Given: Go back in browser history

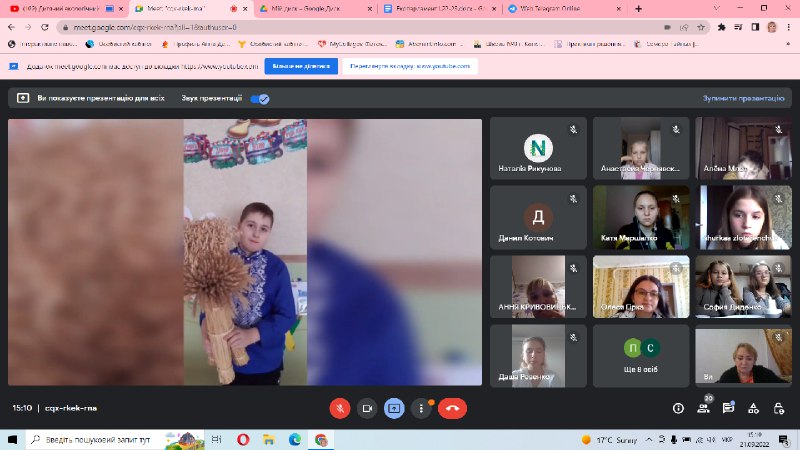Looking at the screenshot, I should tap(11, 27).
